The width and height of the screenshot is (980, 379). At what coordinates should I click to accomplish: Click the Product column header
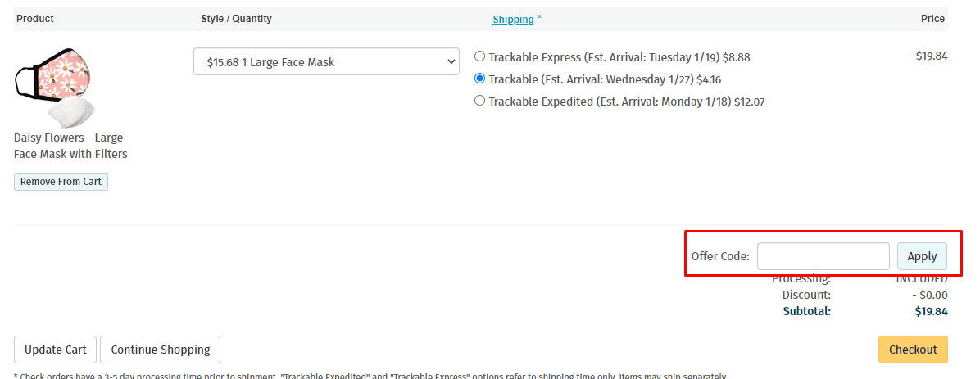point(35,19)
